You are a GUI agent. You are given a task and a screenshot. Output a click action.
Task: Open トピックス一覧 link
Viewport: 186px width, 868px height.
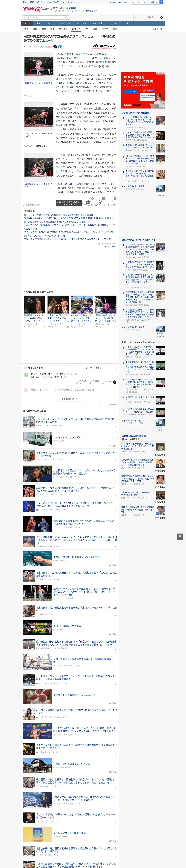(155, 29)
